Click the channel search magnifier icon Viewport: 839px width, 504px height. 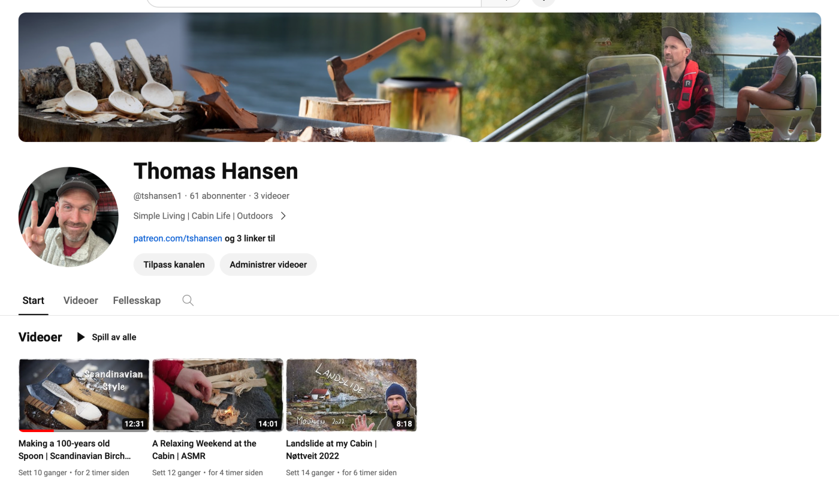(x=188, y=300)
